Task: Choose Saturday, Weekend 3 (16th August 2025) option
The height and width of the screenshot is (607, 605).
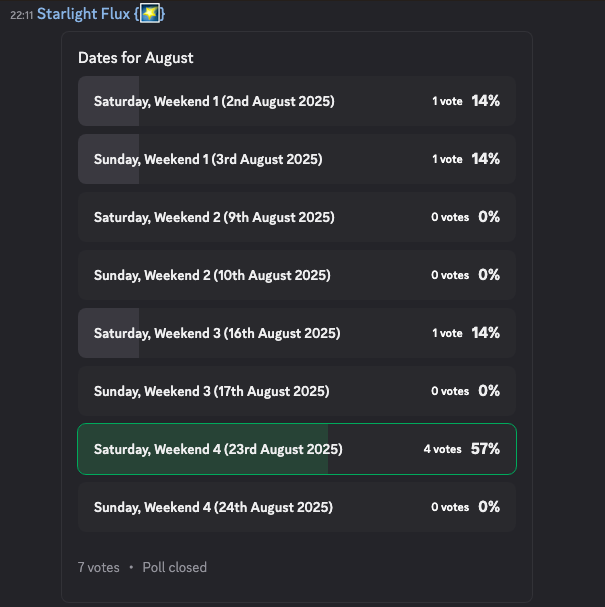Action: click(x=297, y=333)
